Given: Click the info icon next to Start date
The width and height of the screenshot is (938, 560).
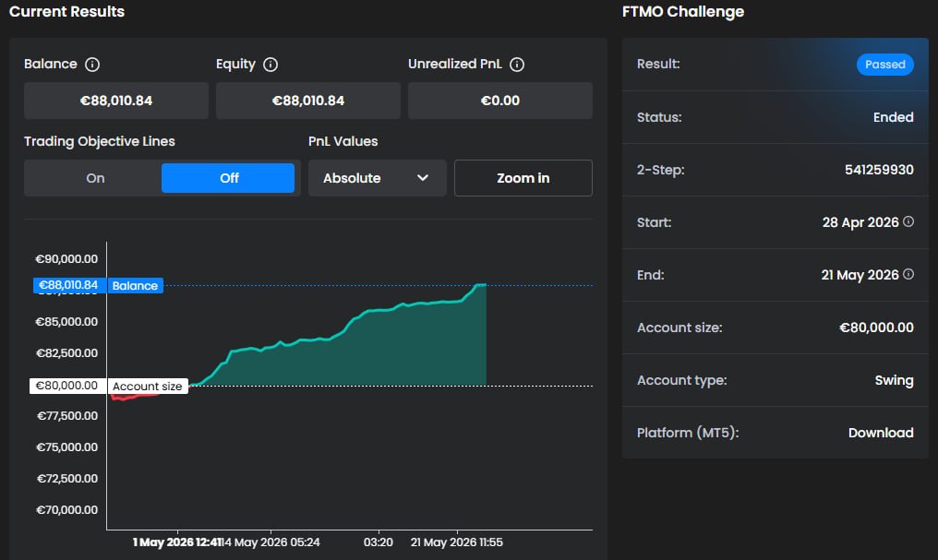Looking at the screenshot, I should tap(908, 221).
